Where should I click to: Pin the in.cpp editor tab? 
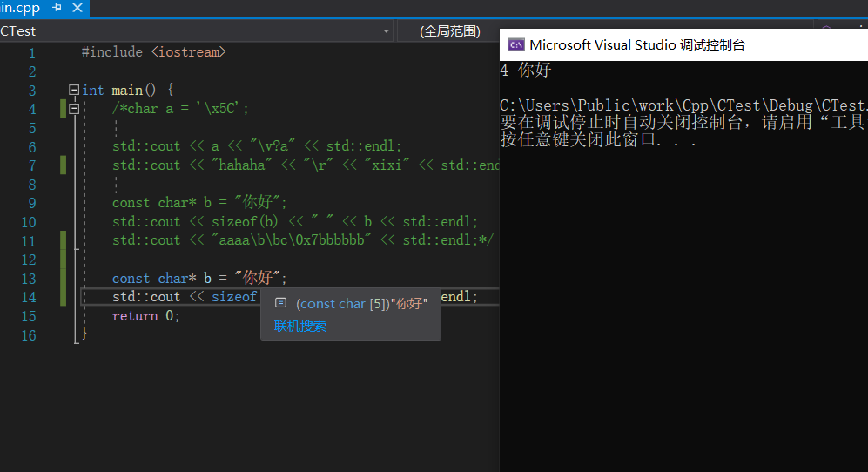pyautogui.click(x=57, y=8)
